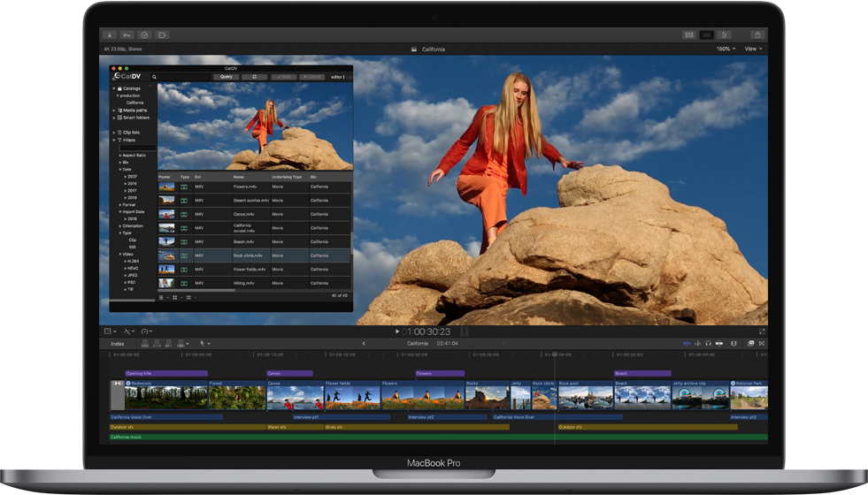Expand Media paths in CatDV sidebar
868x495 pixels.
[114, 110]
